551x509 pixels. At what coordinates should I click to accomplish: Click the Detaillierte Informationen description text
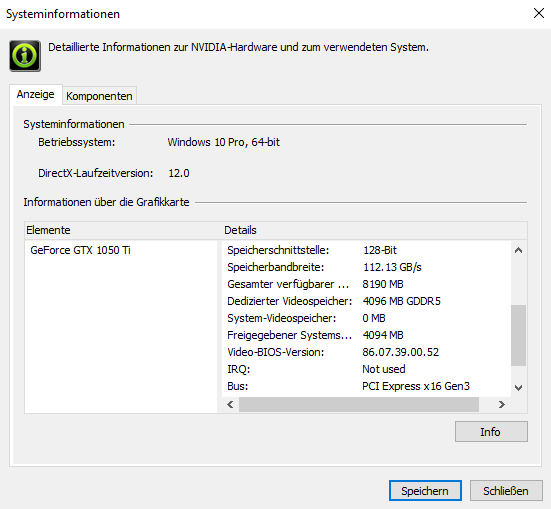pyautogui.click(x=238, y=47)
